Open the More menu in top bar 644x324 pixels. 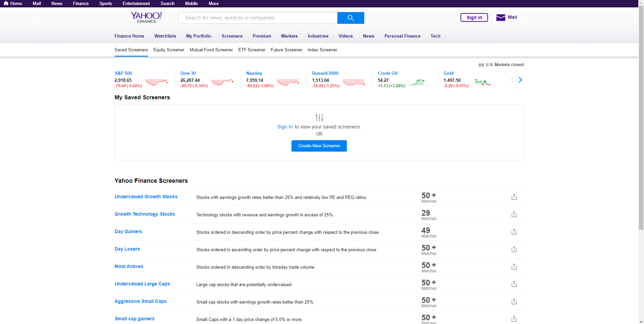pos(213,3)
